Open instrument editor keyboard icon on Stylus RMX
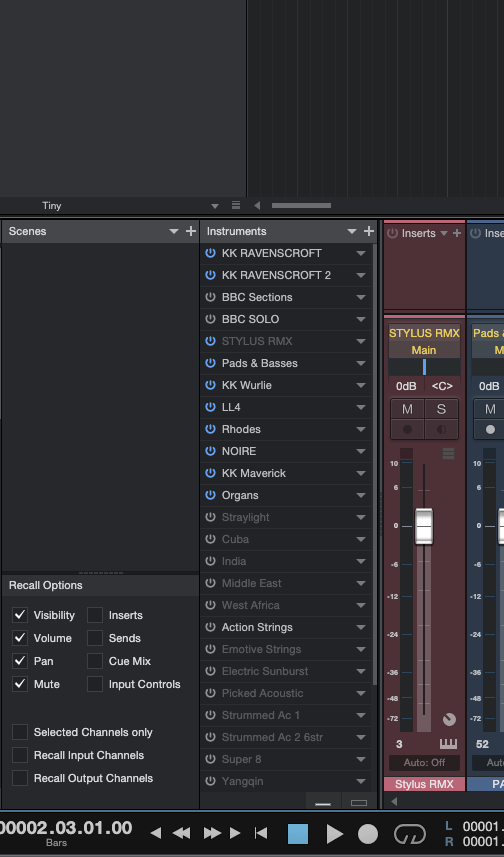504x857 pixels. tap(448, 744)
